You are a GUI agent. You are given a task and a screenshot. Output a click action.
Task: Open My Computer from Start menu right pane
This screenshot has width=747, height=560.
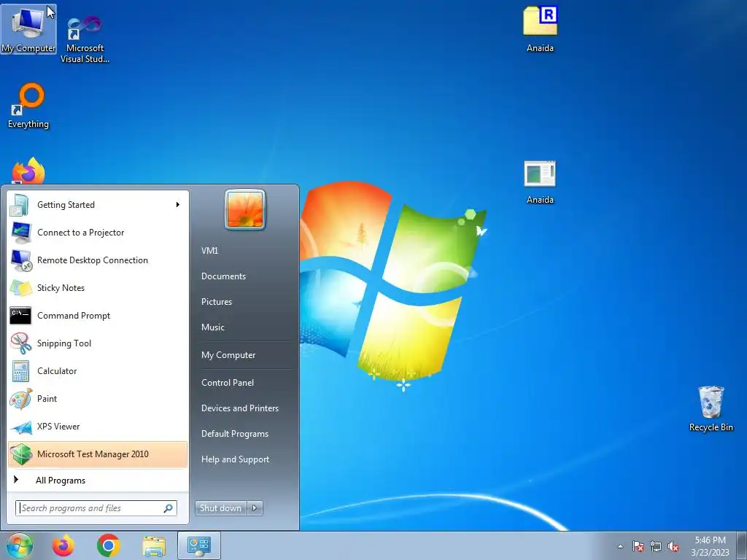(x=228, y=355)
